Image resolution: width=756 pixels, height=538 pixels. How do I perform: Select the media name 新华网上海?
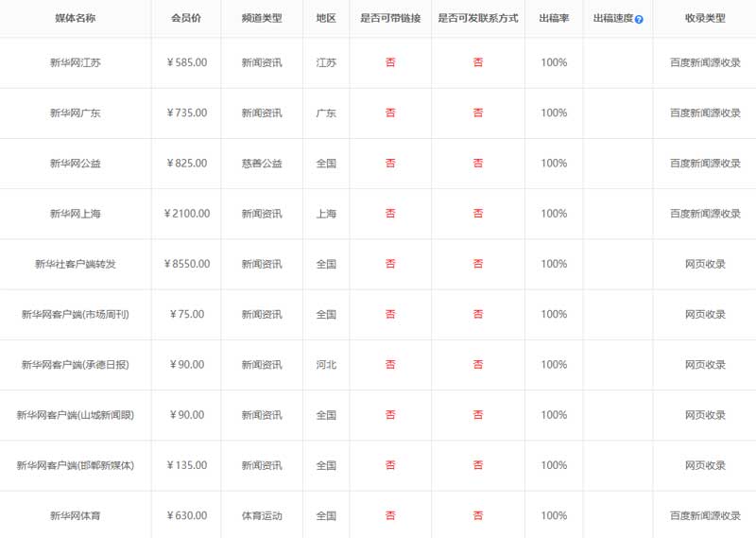tap(76, 214)
